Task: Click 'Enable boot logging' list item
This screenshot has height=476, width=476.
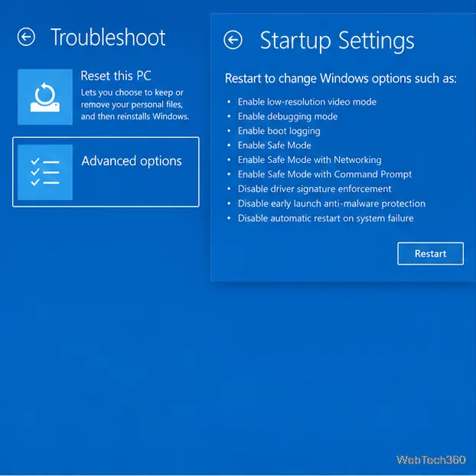Action: (x=279, y=131)
